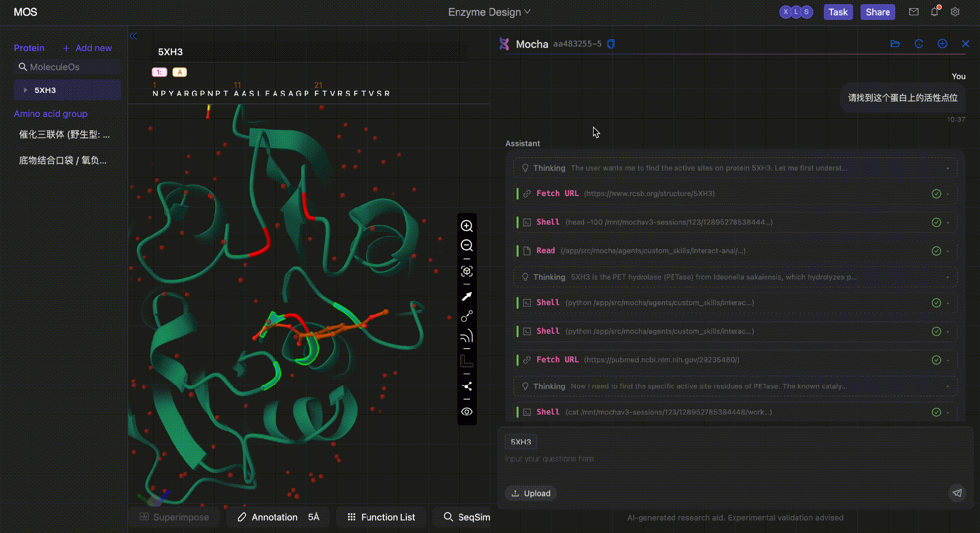Click green check on Read row
980x533 pixels.
point(936,251)
